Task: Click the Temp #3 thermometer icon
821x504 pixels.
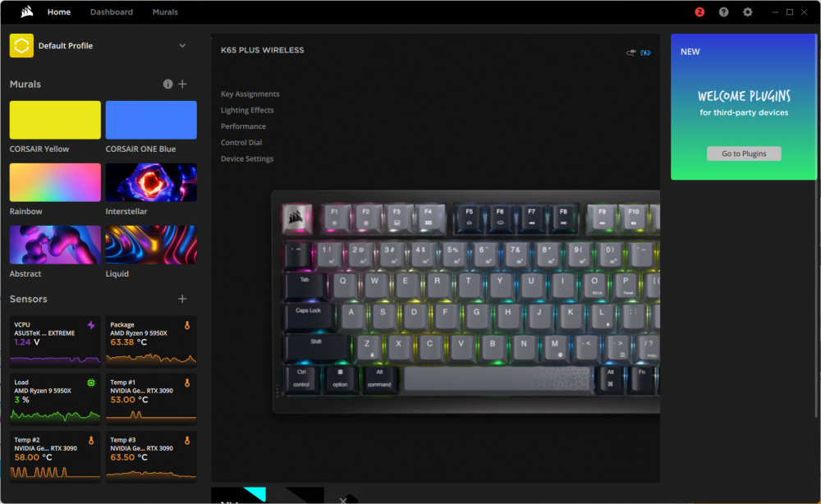Action: (187, 440)
